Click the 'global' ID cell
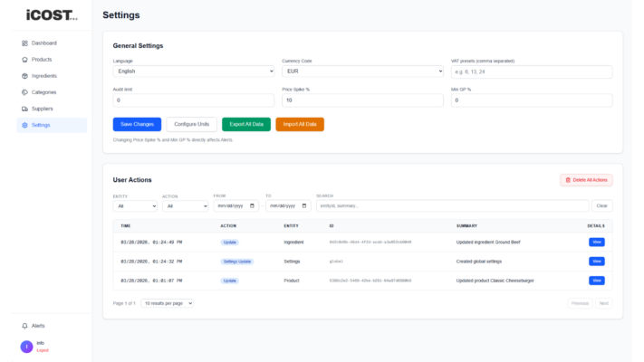Screen dimensions: 644x362 336,262
